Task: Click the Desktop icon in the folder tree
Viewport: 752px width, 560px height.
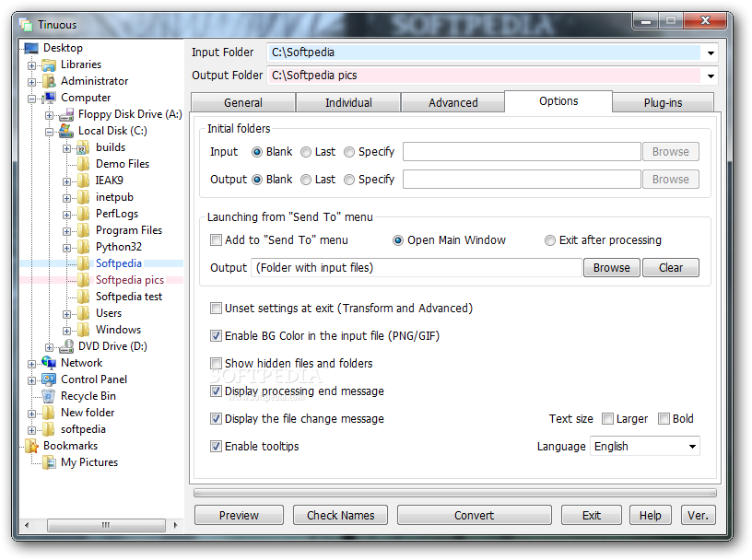Action: click(x=31, y=48)
